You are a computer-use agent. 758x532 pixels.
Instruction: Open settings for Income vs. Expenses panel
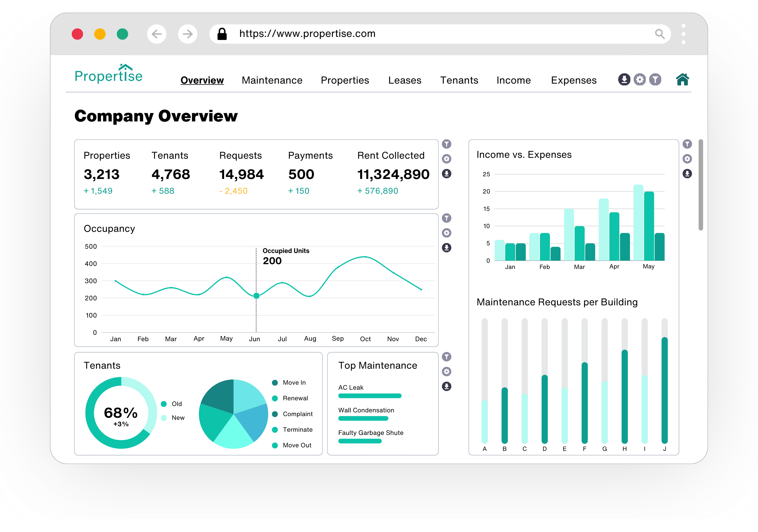point(687,159)
